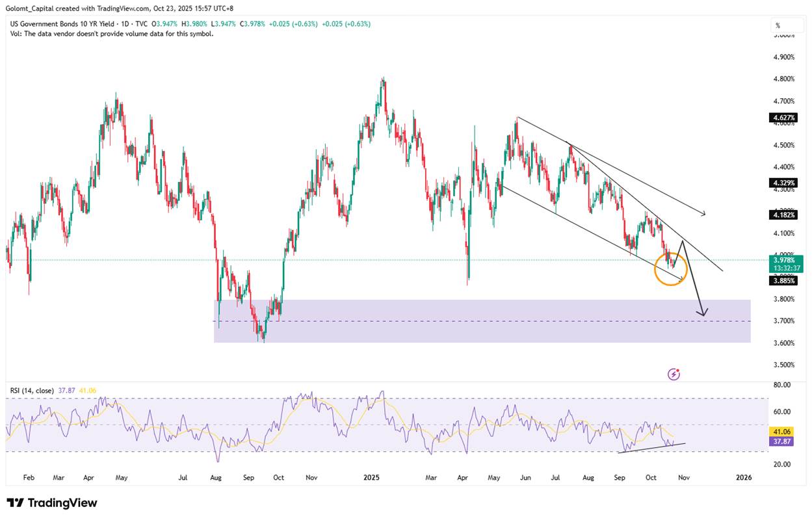Viewport: 812px width, 520px height.
Task: Click the 2025 label on the time axis
Action: 371,477
